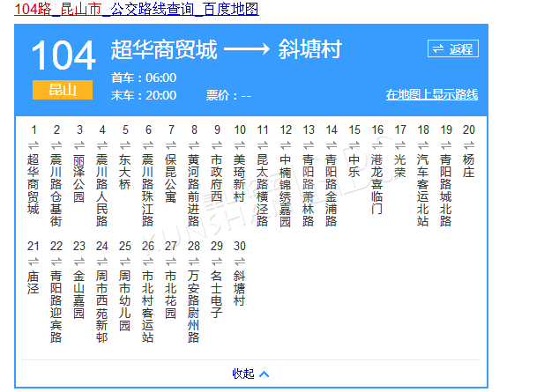This screenshot has height=392, width=544.
Task: Click transfer icon above 市北村客运站 stop
Action: point(148,262)
